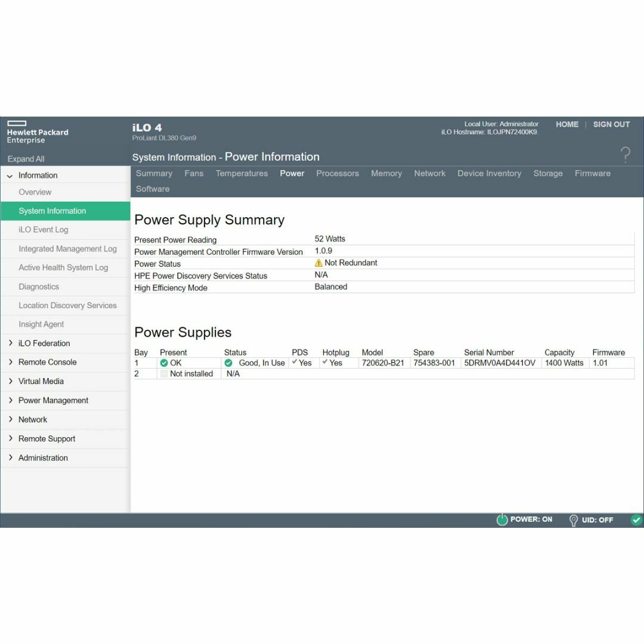Click the Hotplug Yes checkmark icon
Image resolution: width=644 pixels, height=644 pixels.
(x=325, y=362)
